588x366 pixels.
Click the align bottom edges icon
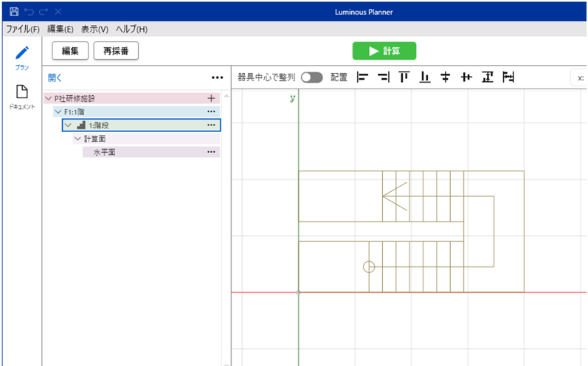click(424, 77)
